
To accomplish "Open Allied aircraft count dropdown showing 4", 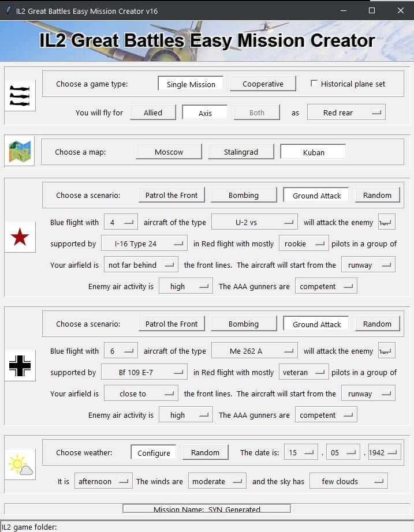I will 121,222.
